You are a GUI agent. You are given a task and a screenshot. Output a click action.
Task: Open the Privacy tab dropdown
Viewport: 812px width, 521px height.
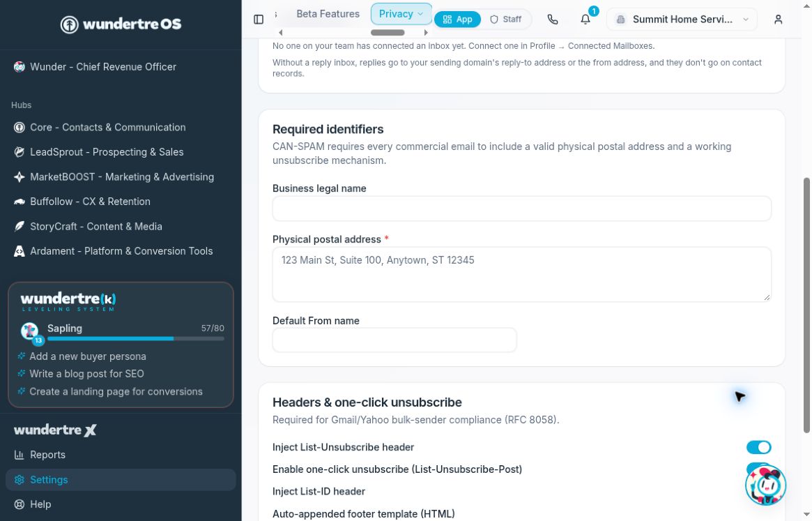401,14
